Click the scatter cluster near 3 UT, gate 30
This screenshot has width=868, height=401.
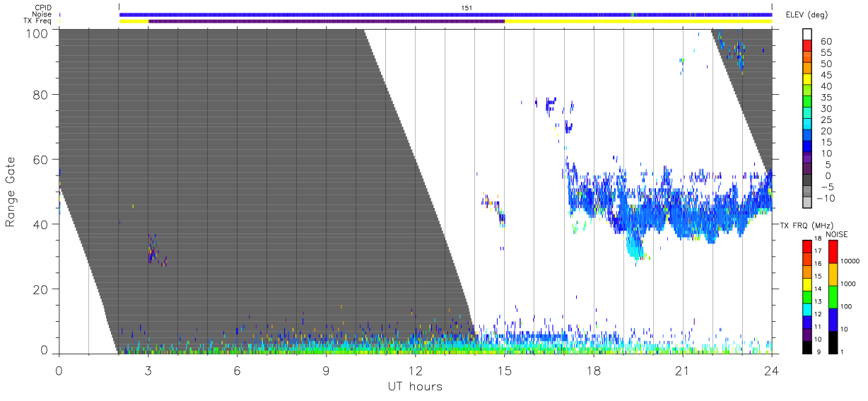point(154,251)
